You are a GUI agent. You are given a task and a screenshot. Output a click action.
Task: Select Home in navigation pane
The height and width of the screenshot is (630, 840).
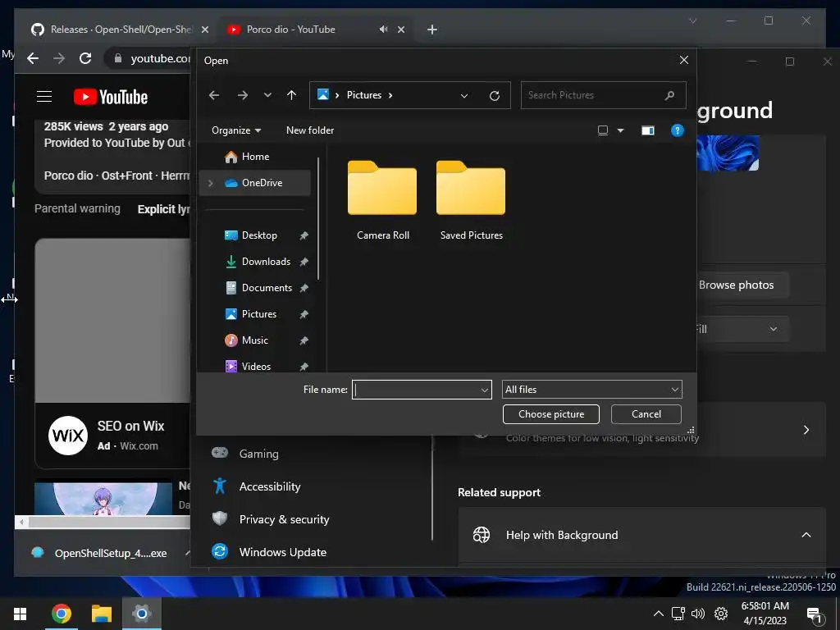pos(255,157)
